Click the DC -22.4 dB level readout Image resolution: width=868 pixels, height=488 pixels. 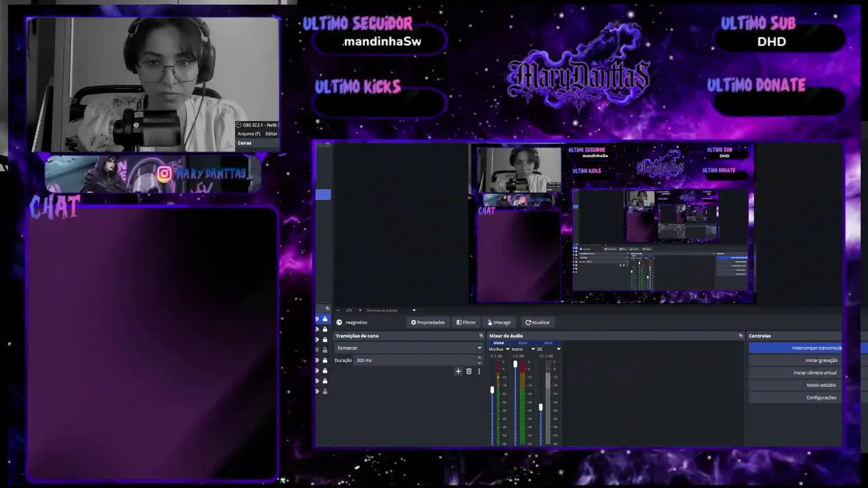pyautogui.click(x=545, y=356)
